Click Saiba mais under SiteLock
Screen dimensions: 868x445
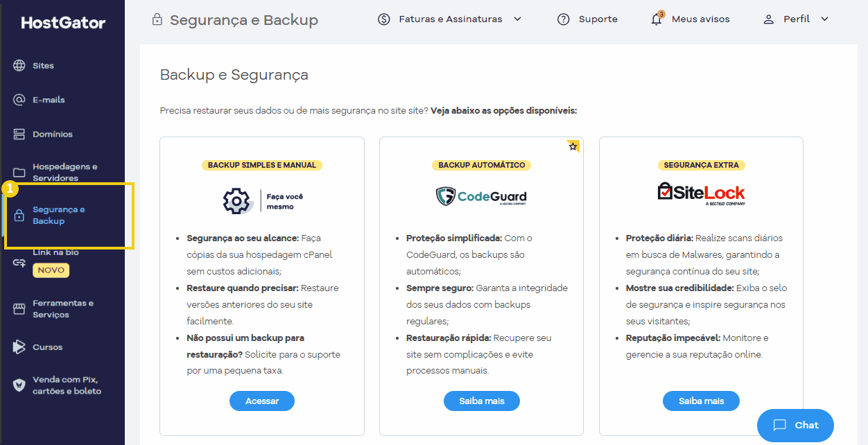tap(701, 401)
